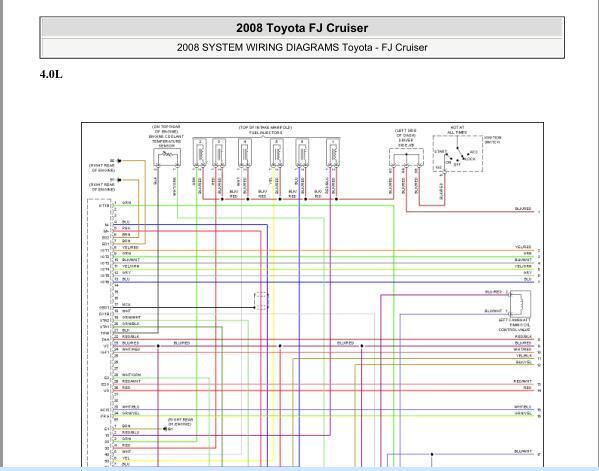Select the '4.0L' heading
This screenshot has width=599, height=471.
[x=51, y=74]
